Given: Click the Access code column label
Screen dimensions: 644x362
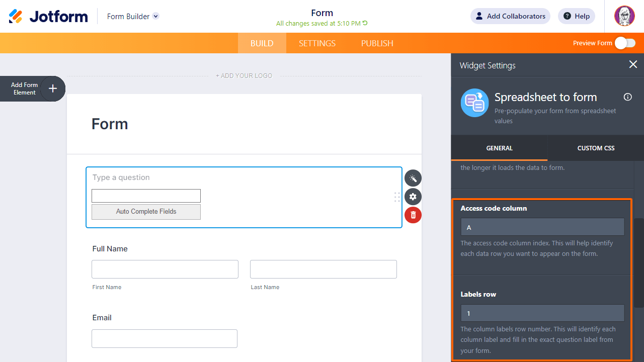Looking at the screenshot, I should pos(494,208).
